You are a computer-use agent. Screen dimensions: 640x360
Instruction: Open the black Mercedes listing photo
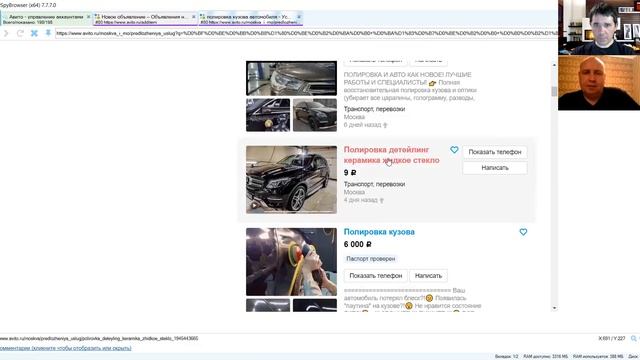coord(291,180)
